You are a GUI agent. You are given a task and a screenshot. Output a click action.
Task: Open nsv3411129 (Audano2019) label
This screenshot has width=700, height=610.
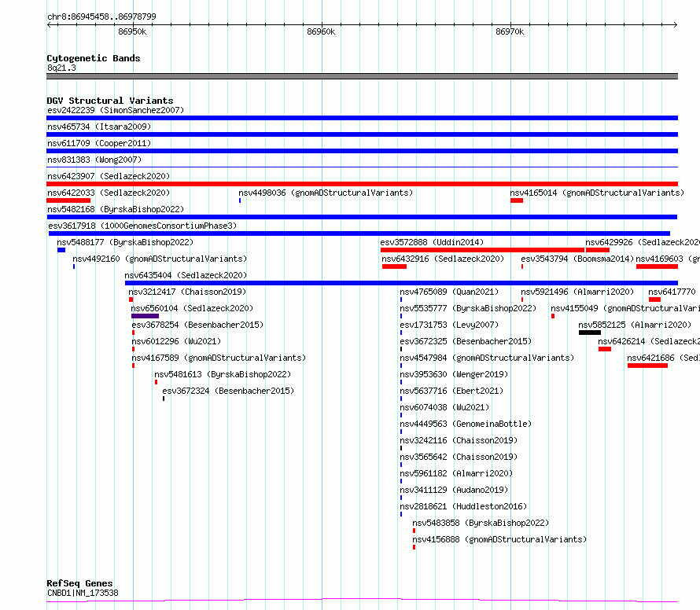tap(454, 490)
